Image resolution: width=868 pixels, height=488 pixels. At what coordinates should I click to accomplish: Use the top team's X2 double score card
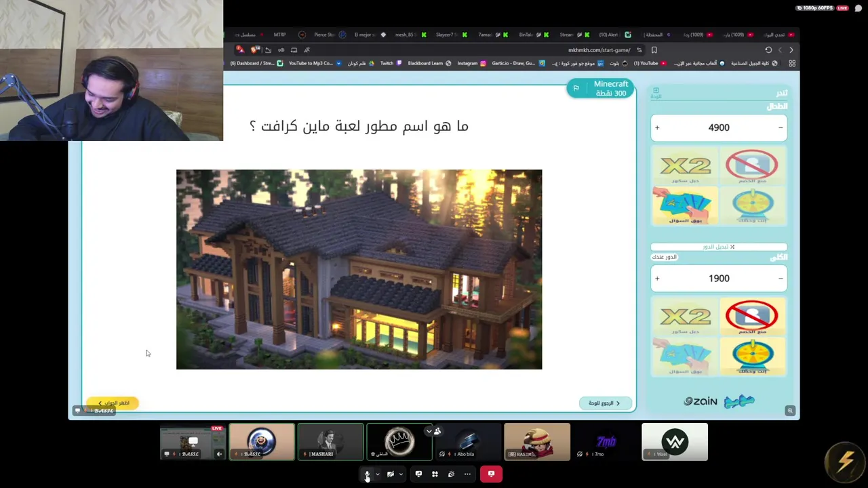685,167
